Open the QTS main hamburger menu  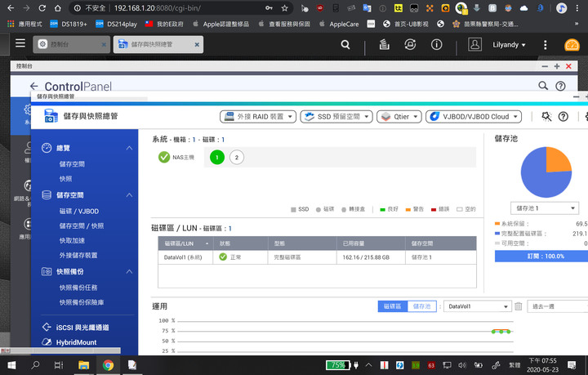tap(20, 43)
